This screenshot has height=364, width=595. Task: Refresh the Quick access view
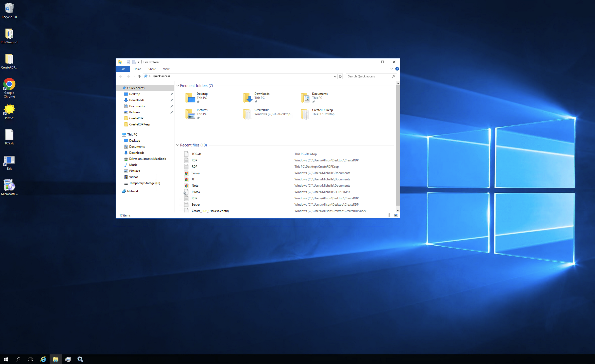(340, 76)
